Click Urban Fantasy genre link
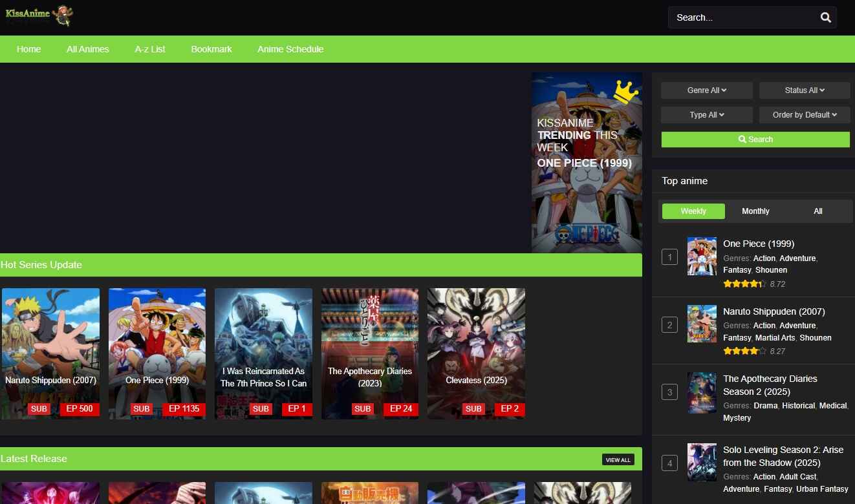 (822, 489)
